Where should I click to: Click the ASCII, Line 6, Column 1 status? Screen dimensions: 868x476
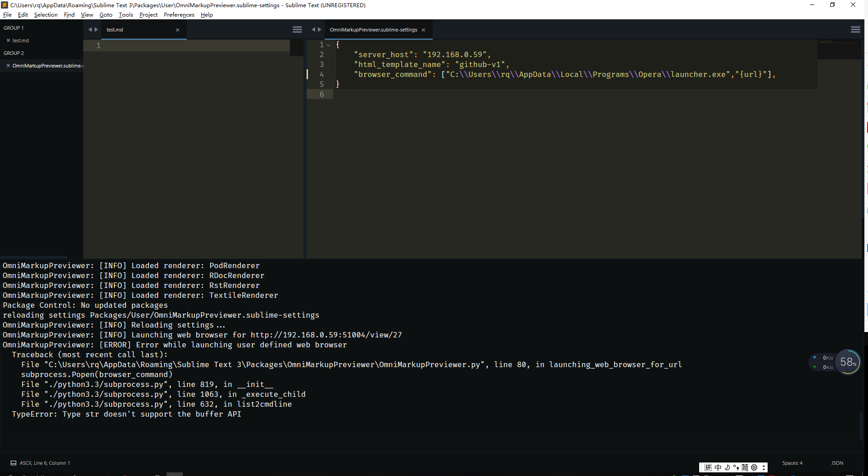coord(45,463)
